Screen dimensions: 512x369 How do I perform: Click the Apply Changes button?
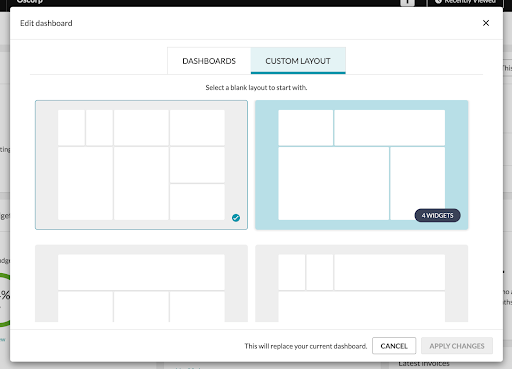pos(457,346)
